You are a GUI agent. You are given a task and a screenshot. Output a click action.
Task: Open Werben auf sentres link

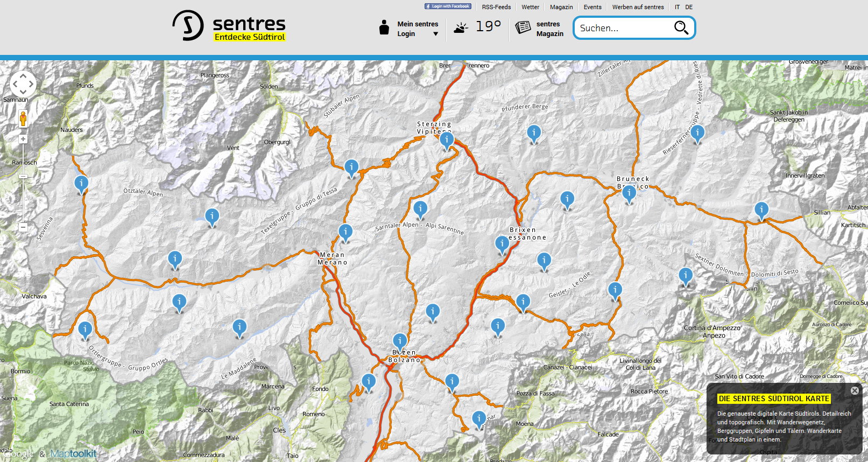click(638, 7)
